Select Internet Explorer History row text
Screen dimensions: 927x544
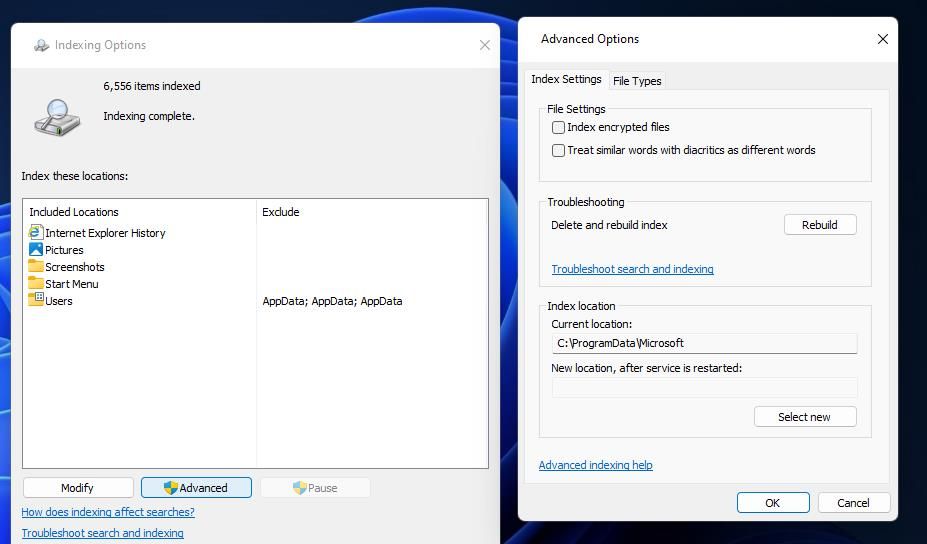pos(105,233)
